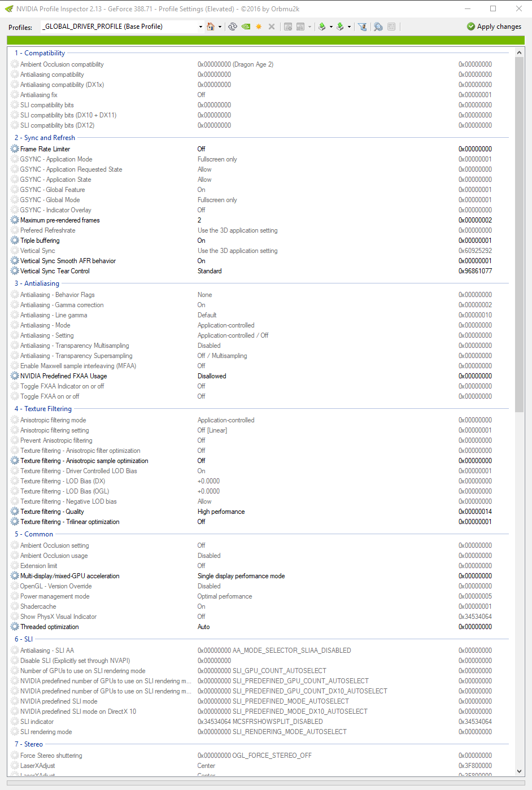Screen dimensions: 532x790
Task: Select 'Enable Maxwell sample interleaving (MFAA)' row
Action: pyautogui.click(x=260, y=366)
